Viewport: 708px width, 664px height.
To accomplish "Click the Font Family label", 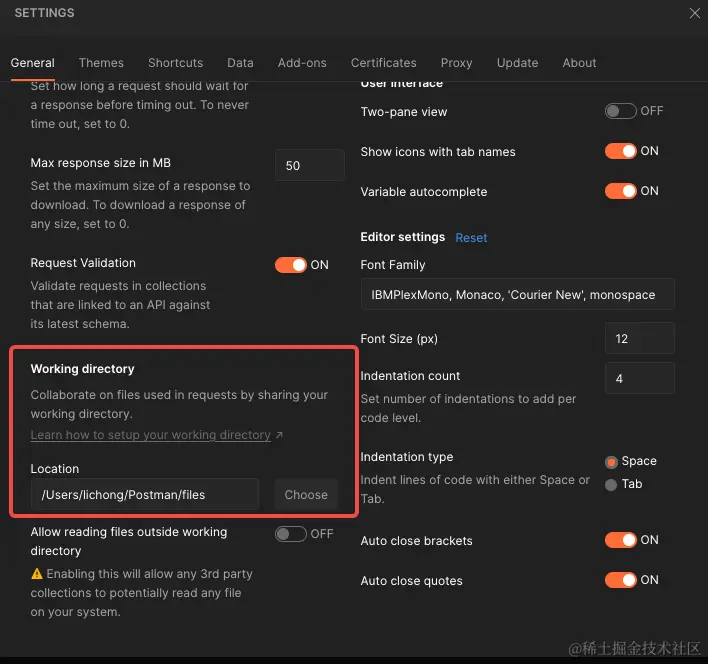I will [x=393, y=265].
